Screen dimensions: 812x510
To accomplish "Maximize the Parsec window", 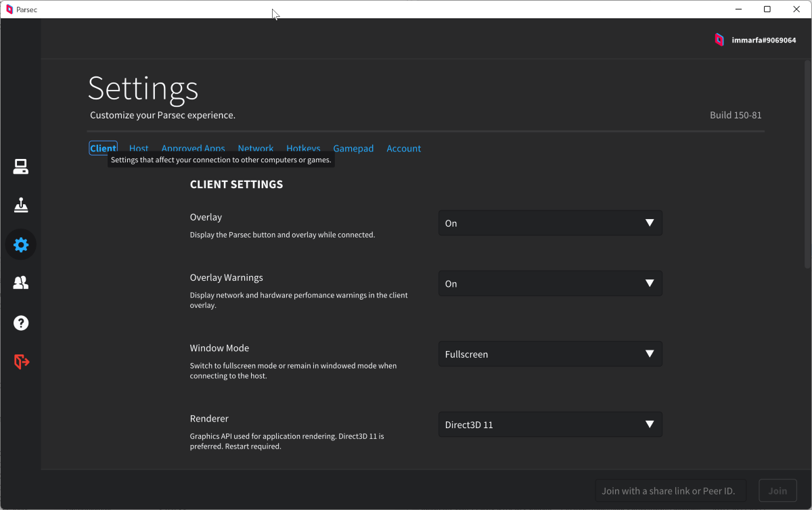I will pos(767,9).
